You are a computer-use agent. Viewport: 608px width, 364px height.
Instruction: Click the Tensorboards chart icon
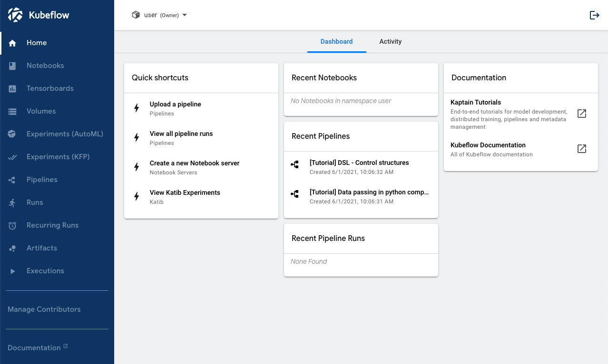click(12, 88)
